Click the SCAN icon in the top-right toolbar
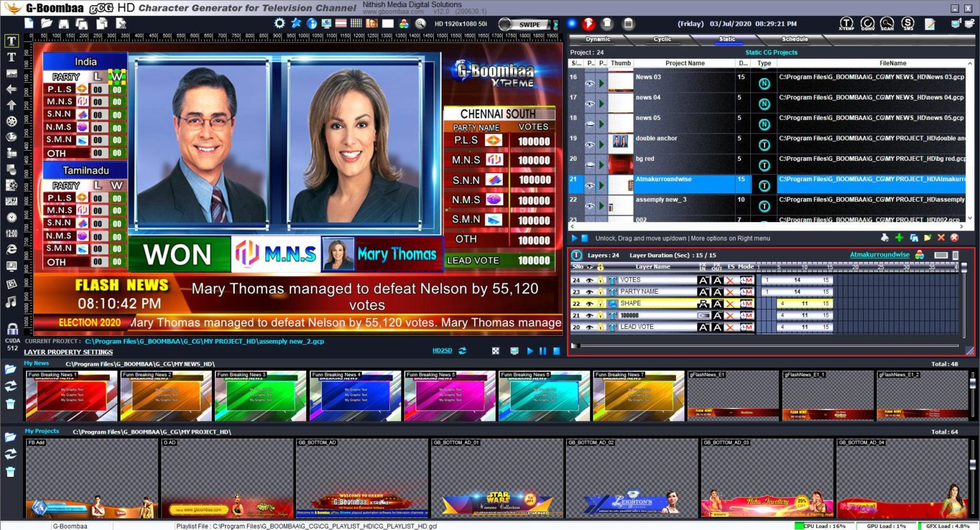 click(887, 23)
